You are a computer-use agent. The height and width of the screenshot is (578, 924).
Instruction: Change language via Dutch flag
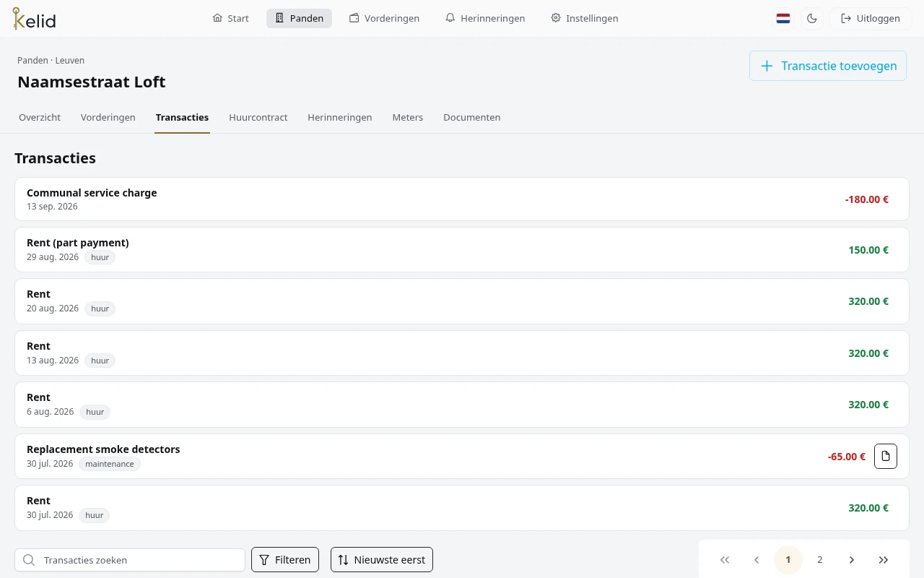tap(783, 18)
